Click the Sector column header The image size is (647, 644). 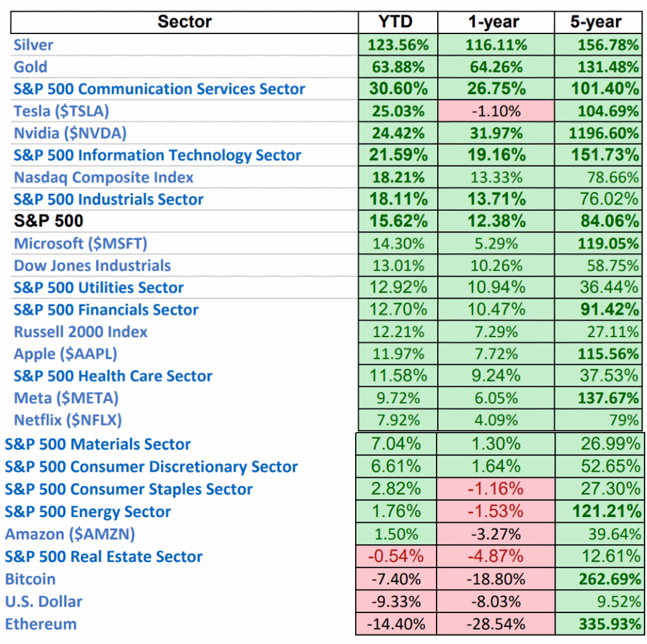pos(184,22)
